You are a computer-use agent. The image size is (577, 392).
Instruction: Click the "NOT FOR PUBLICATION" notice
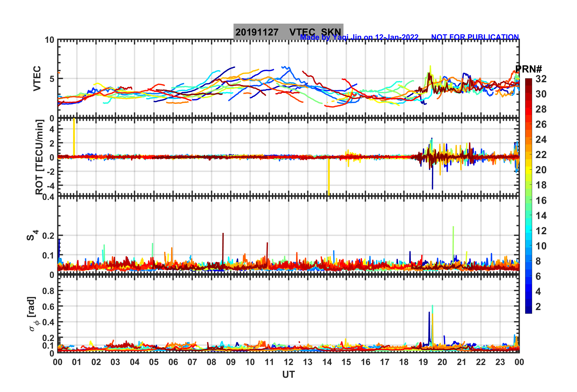475,37
